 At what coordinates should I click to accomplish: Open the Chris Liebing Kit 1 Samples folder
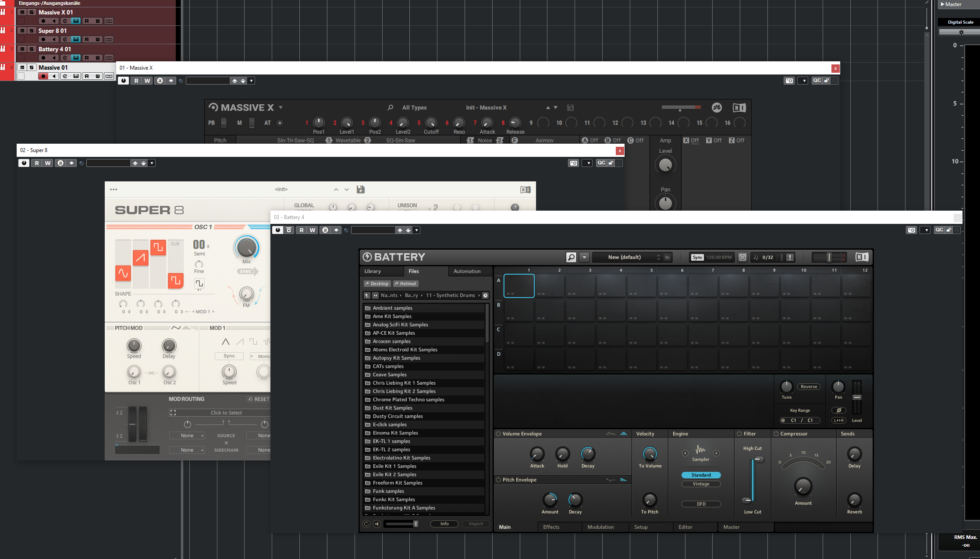click(404, 383)
